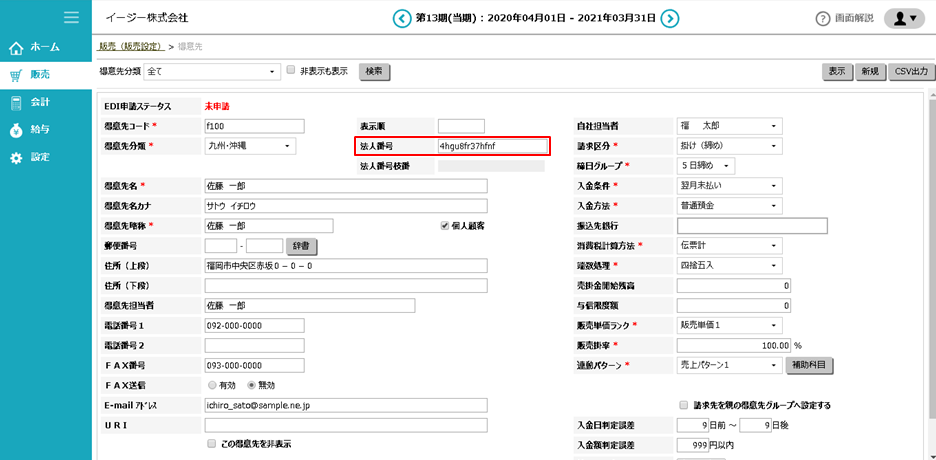
Task: Check この得意先を非表示 checkbox
Action: click(211, 443)
